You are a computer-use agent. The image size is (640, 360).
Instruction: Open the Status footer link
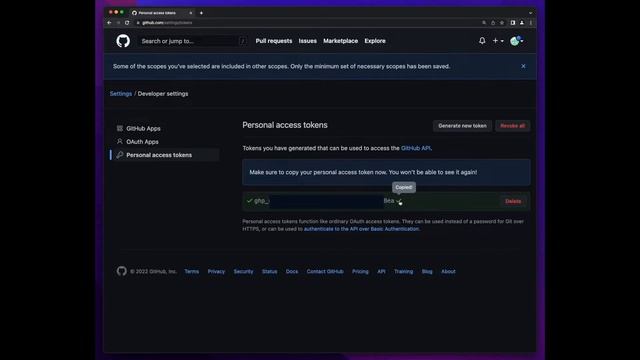point(269,271)
